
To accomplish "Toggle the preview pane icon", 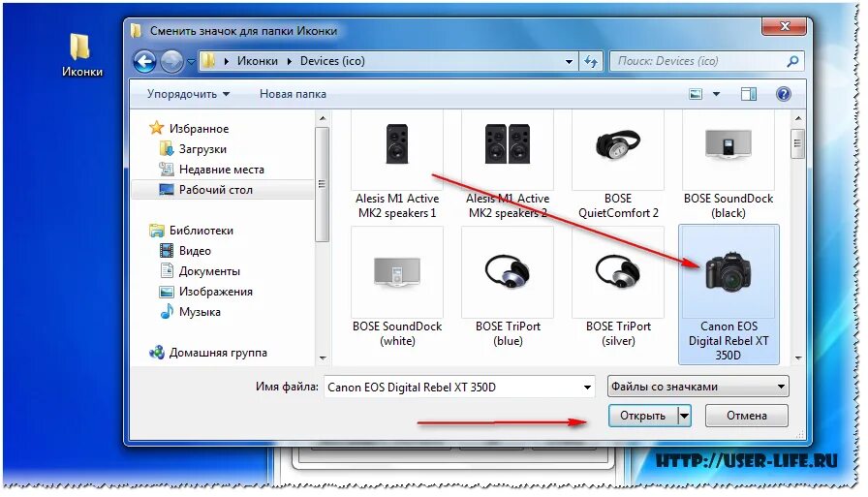I will 749,94.
